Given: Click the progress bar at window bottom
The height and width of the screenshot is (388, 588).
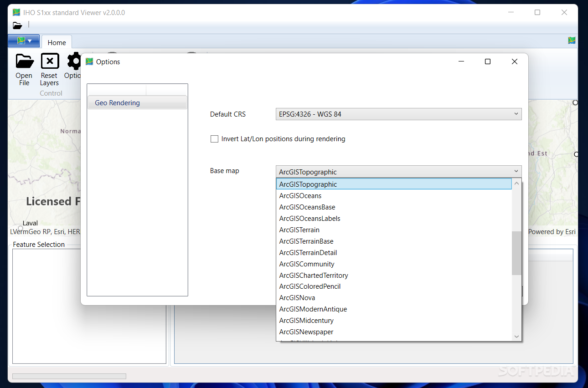Looking at the screenshot, I should 69,376.
